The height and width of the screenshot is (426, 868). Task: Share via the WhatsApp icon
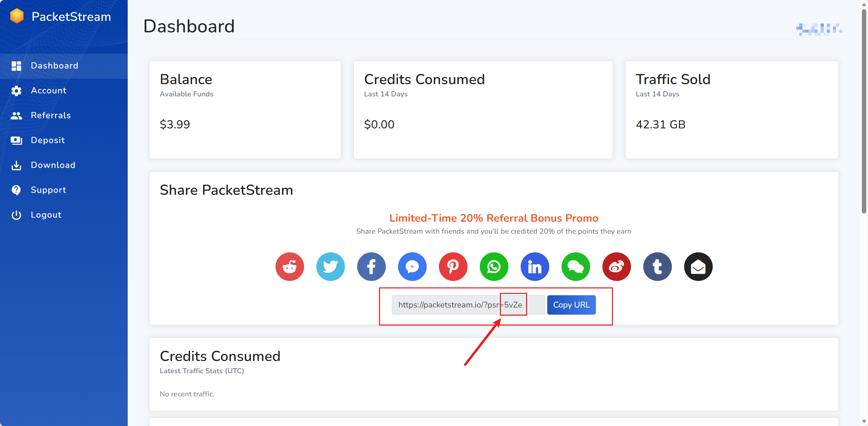pos(494,267)
